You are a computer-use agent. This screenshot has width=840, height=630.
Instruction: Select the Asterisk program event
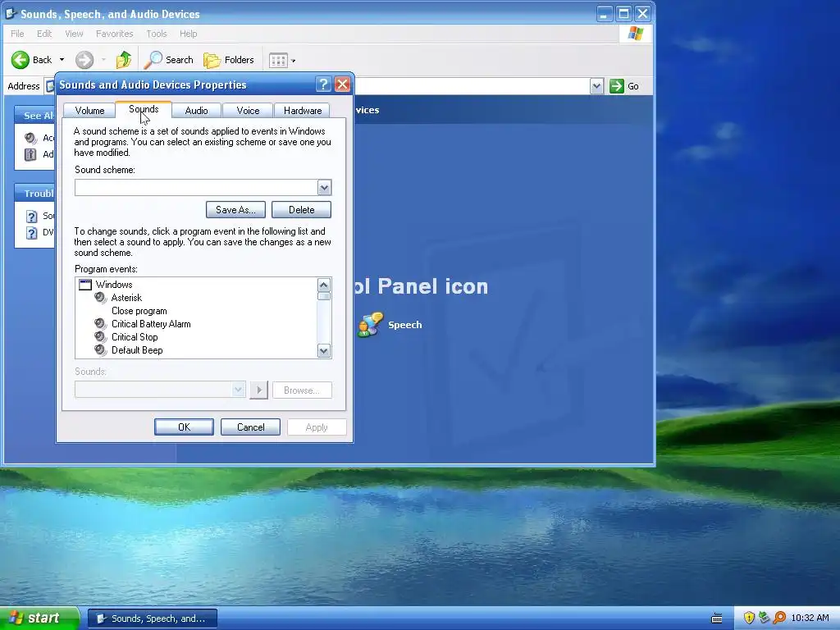126,298
